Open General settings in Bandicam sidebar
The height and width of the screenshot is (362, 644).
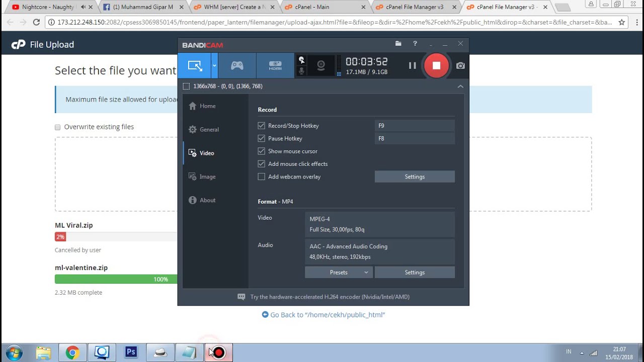(204, 130)
